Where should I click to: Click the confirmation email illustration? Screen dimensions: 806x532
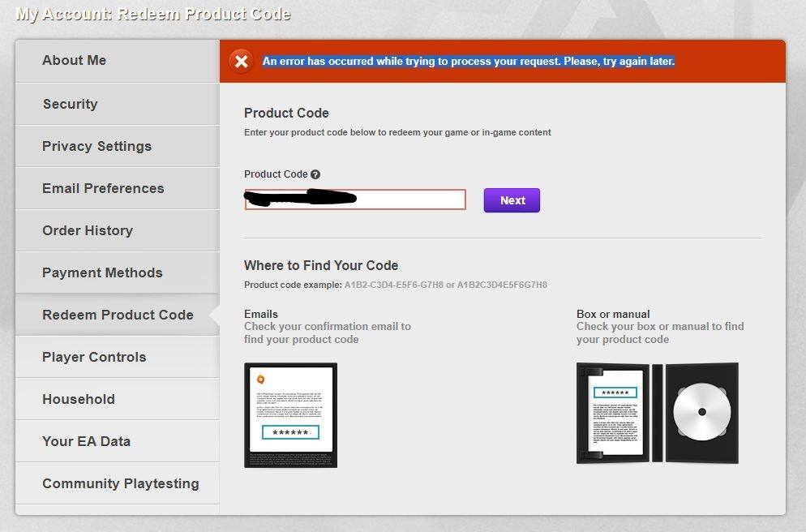pos(290,415)
